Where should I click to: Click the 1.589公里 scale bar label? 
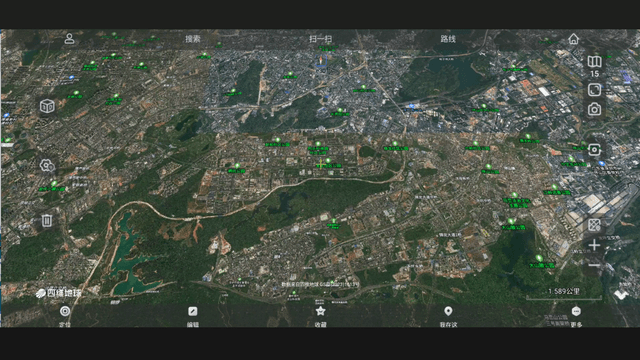564,291
